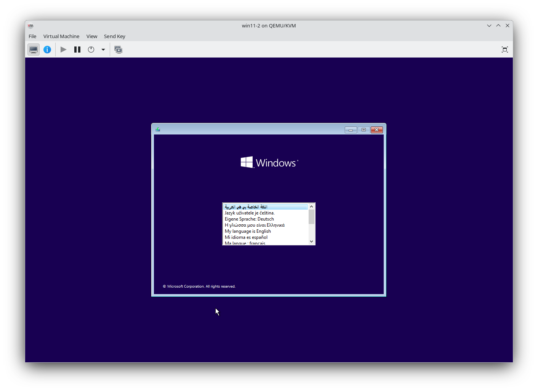Select Arabic language entry in list
538x392 pixels.
click(266, 207)
